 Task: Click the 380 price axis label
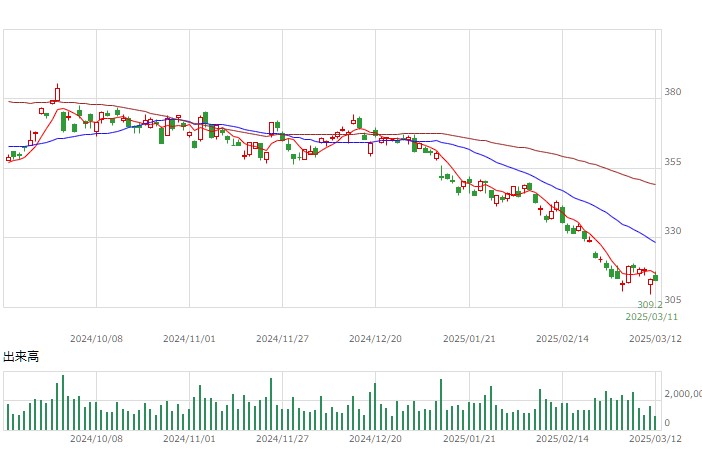(672, 92)
